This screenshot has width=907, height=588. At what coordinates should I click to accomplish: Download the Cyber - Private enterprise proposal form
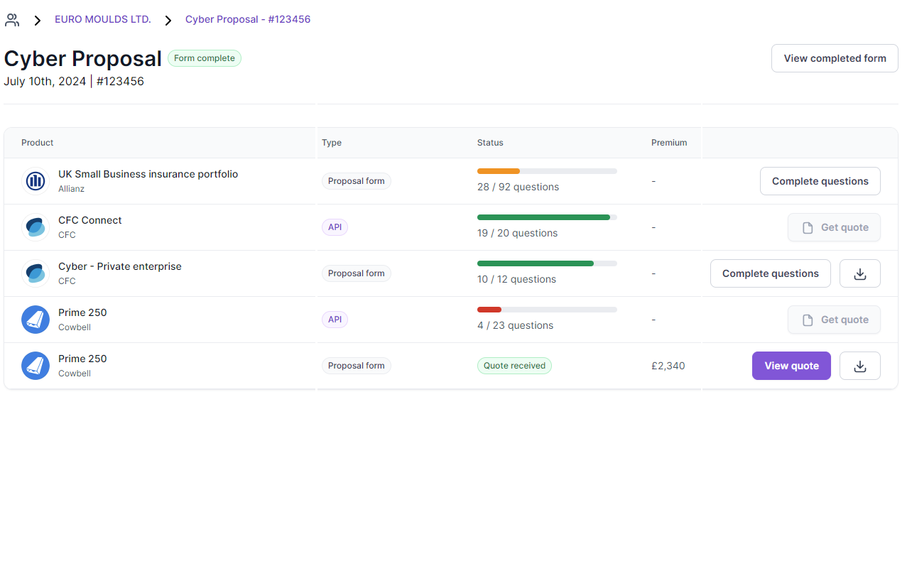(x=859, y=273)
